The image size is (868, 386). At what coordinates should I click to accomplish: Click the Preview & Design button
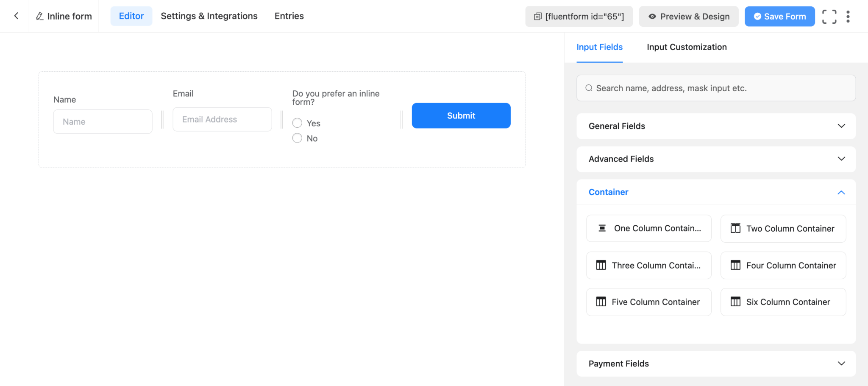coord(688,16)
